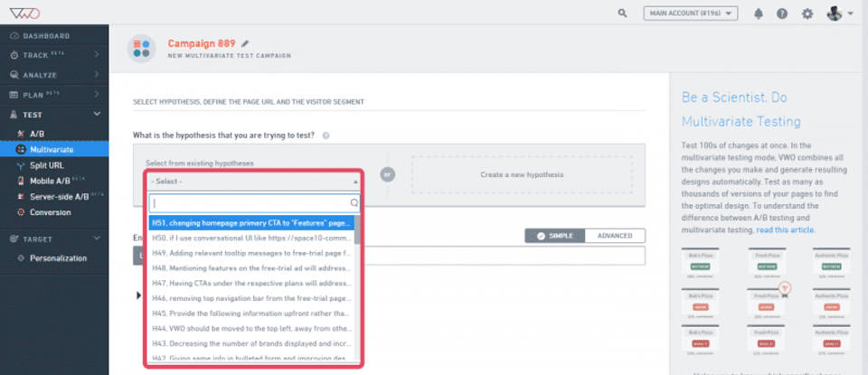Collapse the TEST section in sidebar
Image resolution: width=868 pixels, height=375 pixels.
[97, 115]
